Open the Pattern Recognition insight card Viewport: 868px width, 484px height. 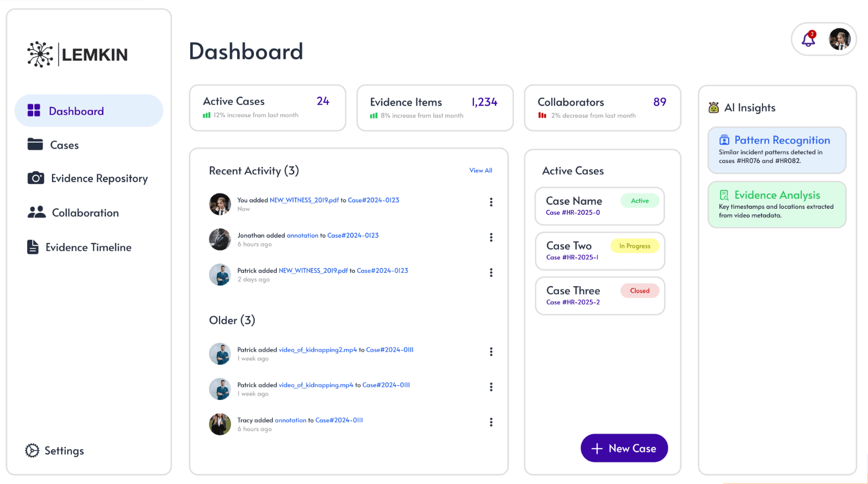[x=777, y=150]
